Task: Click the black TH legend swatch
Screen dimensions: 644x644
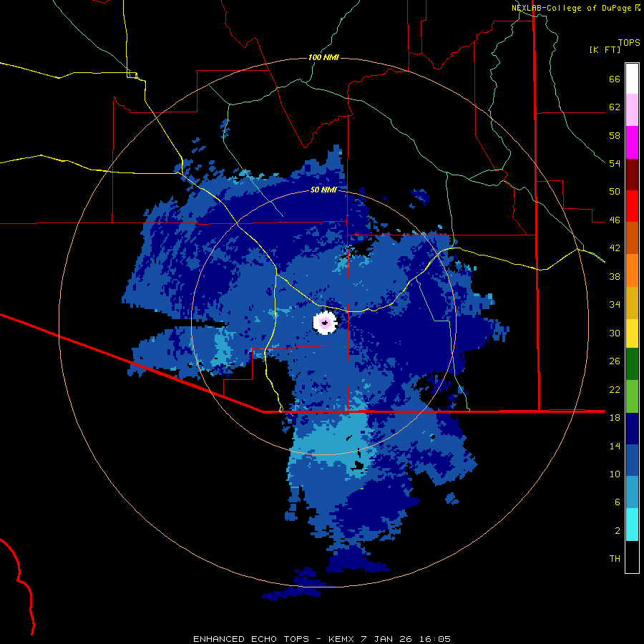Action: (632, 557)
